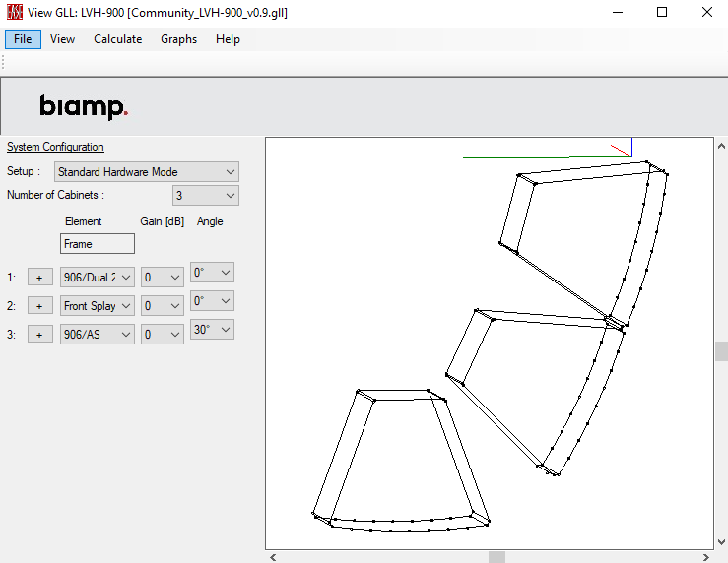Maximize the View GLL window
This screenshot has width=728, height=563.
click(x=662, y=12)
